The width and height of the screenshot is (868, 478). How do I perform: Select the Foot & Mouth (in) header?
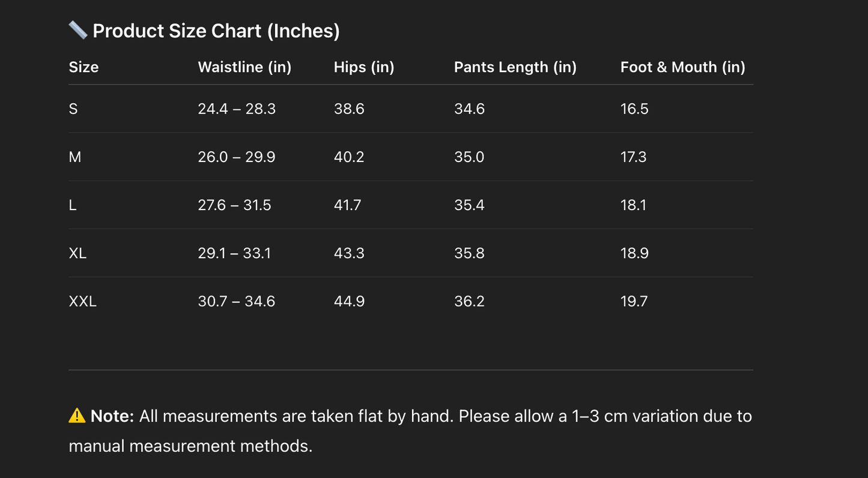(x=682, y=67)
